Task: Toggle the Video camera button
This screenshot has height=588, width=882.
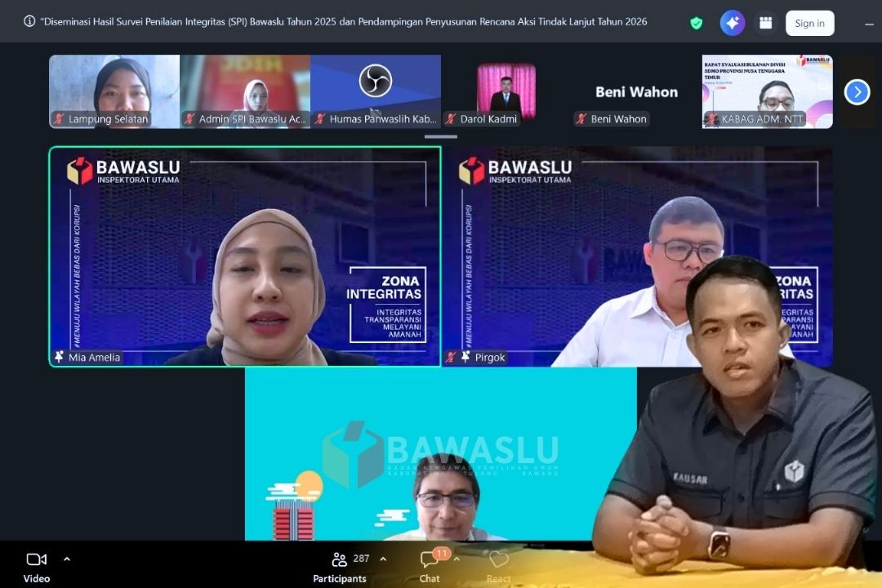Action: 37,565
